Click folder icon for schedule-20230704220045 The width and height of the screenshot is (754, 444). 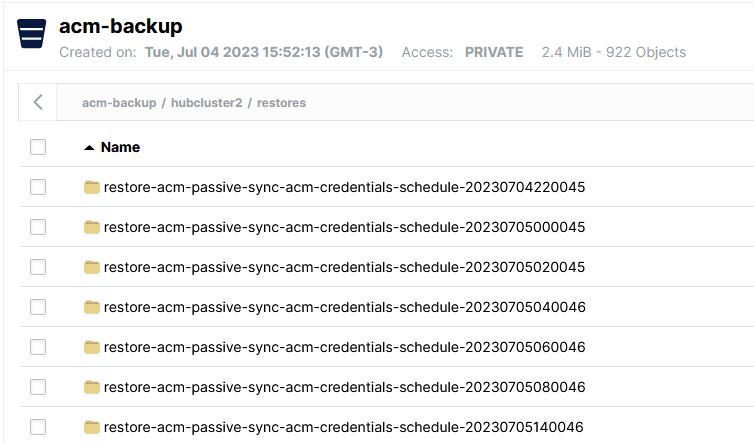click(x=92, y=187)
